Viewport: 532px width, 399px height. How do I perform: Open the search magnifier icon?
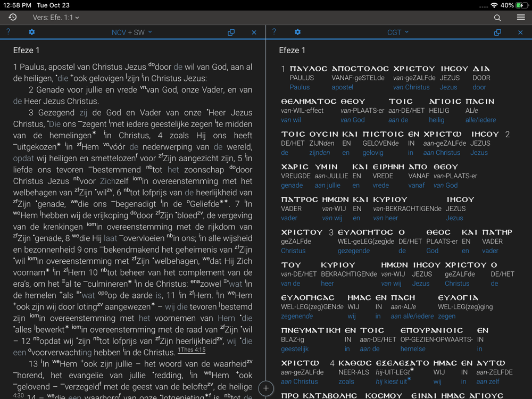(x=497, y=18)
